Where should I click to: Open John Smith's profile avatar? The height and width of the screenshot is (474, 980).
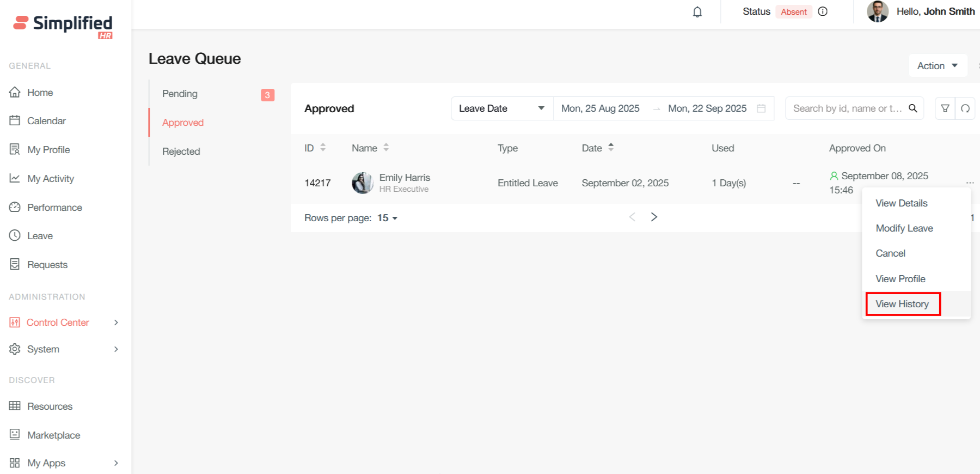(877, 11)
